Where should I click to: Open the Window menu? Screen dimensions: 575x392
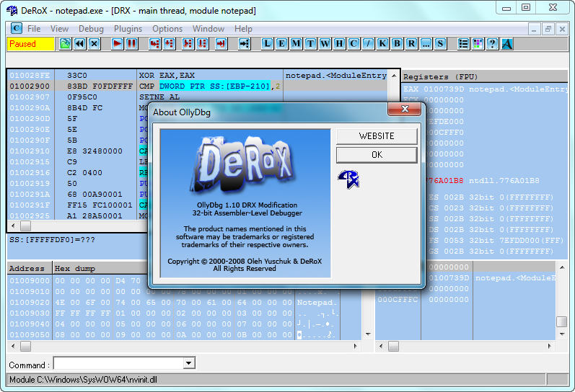point(209,29)
